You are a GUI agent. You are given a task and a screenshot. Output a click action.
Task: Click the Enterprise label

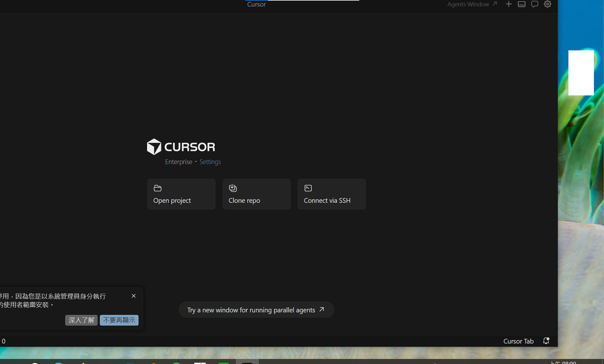[179, 162]
